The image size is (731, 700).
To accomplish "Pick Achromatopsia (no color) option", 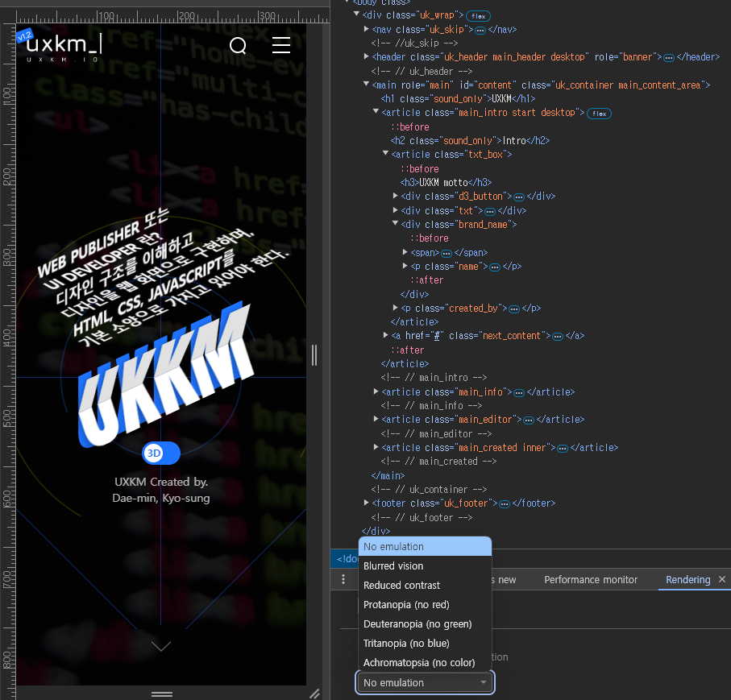I will pyautogui.click(x=419, y=663).
